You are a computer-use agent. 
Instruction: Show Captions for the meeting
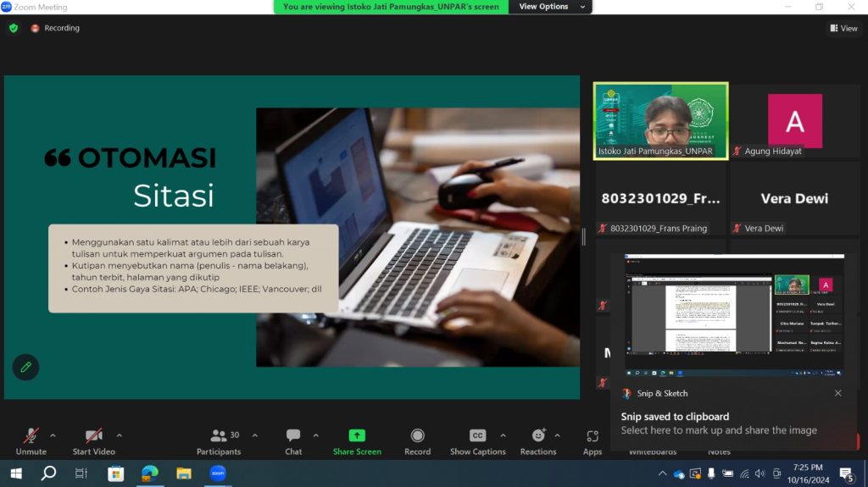478,441
